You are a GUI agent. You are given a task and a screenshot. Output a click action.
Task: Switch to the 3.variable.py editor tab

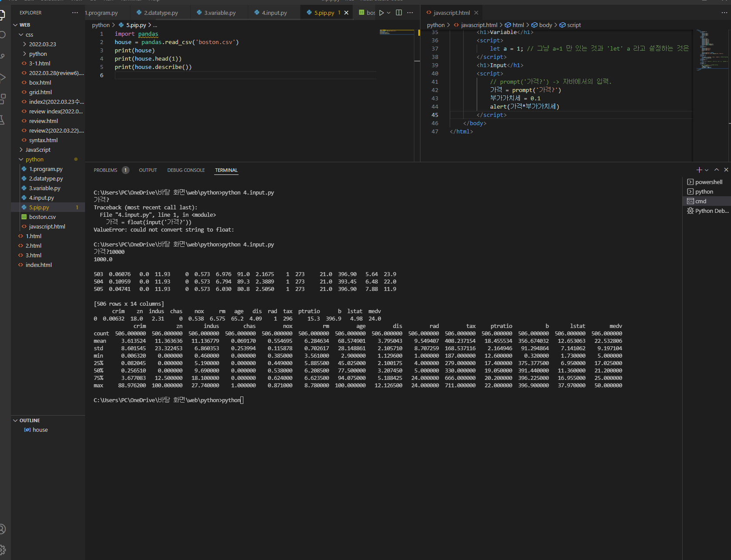[x=220, y=13]
